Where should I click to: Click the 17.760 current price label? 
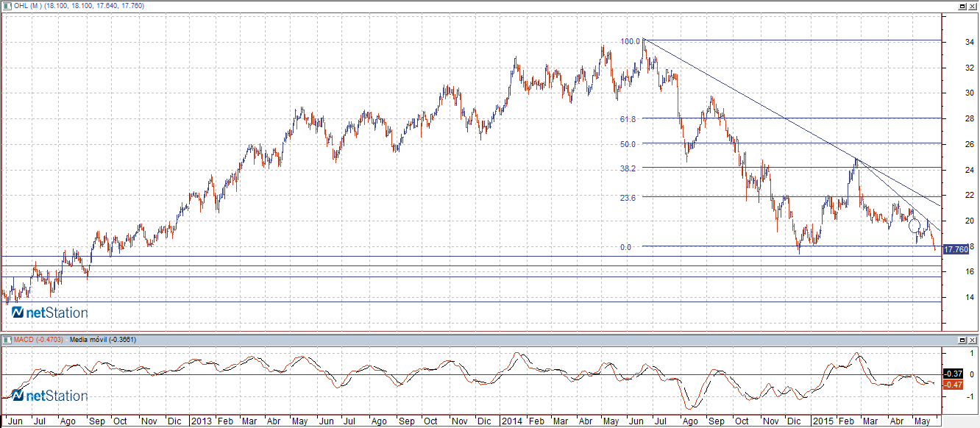[x=955, y=250]
